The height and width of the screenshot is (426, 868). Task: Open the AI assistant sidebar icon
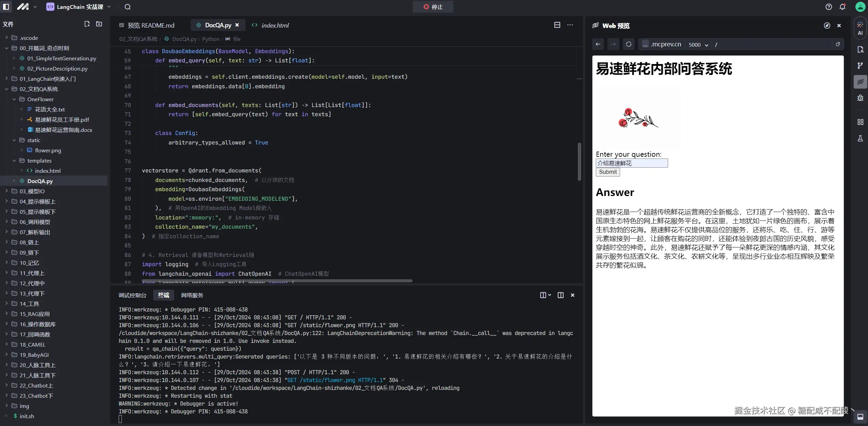pyautogui.click(x=860, y=28)
